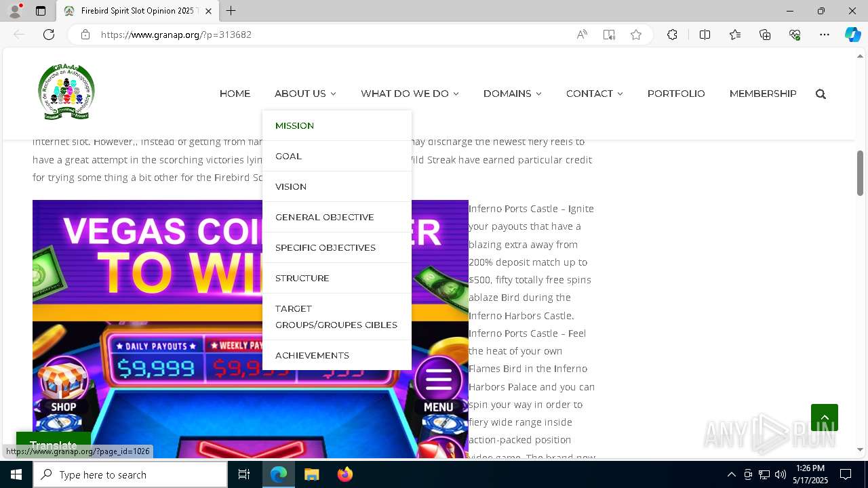Open Immersive Reader icon
868x488 pixels.
pos(609,35)
